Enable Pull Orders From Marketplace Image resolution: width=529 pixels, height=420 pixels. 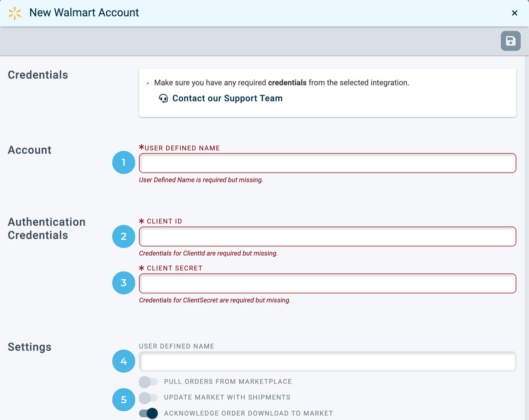[148, 382]
